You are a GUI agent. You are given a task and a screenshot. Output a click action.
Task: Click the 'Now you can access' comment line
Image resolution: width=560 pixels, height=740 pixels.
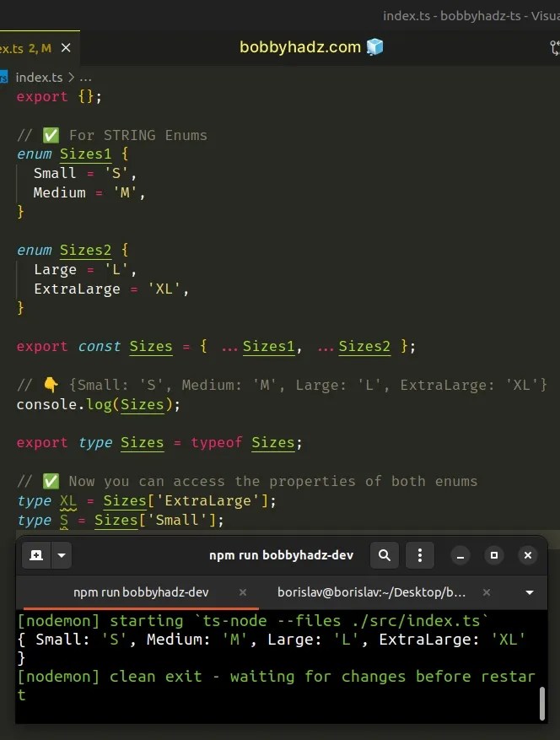click(x=247, y=481)
